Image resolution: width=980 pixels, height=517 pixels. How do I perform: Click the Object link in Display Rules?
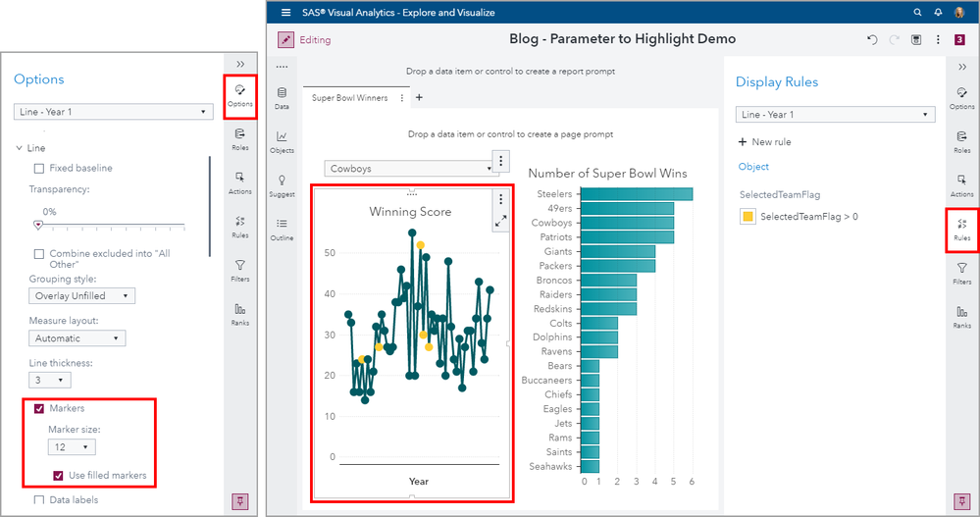(x=753, y=167)
